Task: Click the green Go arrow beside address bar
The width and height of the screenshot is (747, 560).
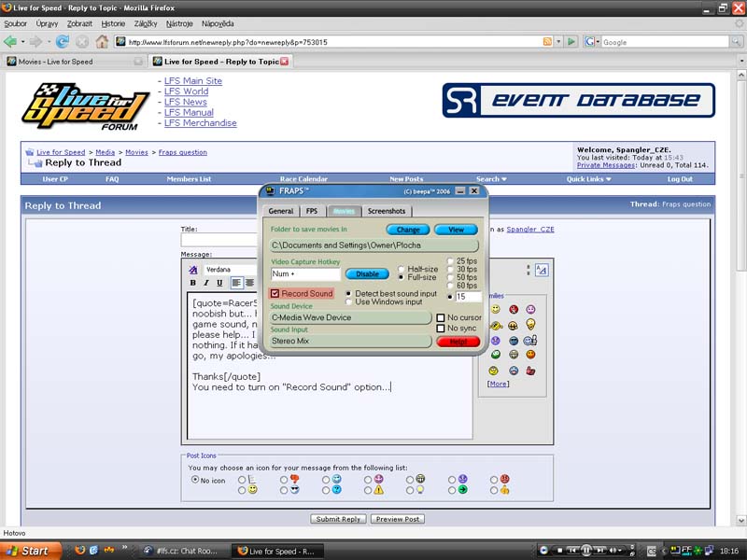Action: tap(571, 42)
